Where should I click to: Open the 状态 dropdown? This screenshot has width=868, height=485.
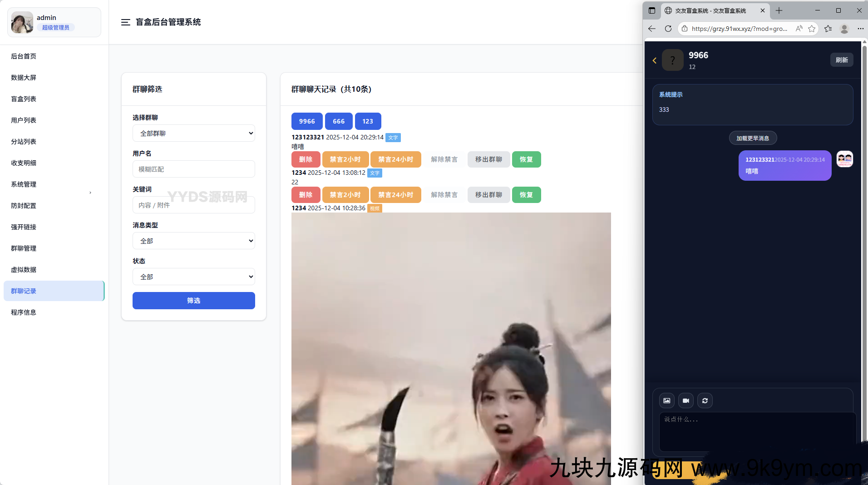pos(193,277)
